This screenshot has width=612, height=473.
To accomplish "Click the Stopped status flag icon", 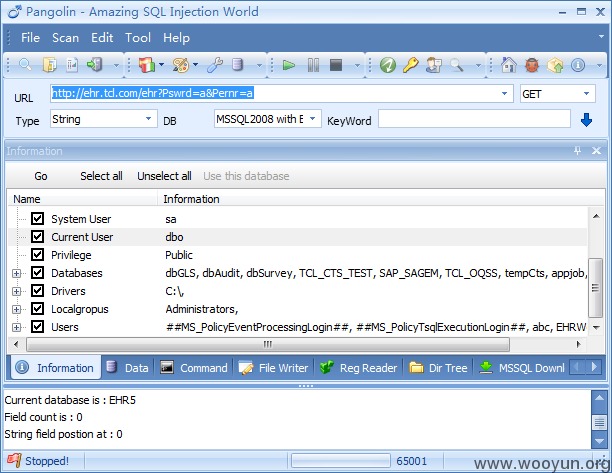I will [x=14, y=461].
